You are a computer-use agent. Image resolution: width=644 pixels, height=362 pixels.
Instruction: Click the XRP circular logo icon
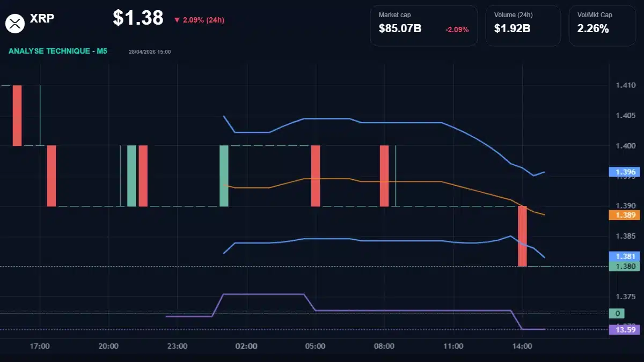pos(14,23)
